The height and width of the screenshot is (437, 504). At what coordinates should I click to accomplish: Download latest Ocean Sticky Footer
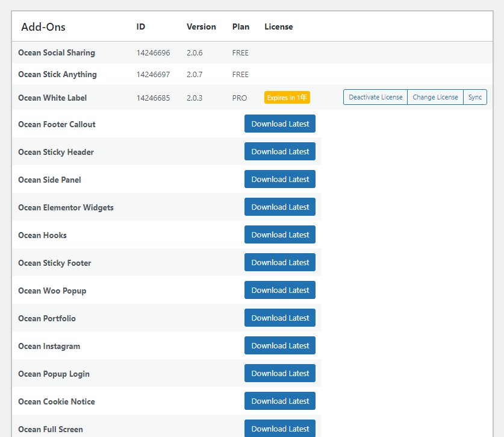pyautogui.click(x=280, y=262)
